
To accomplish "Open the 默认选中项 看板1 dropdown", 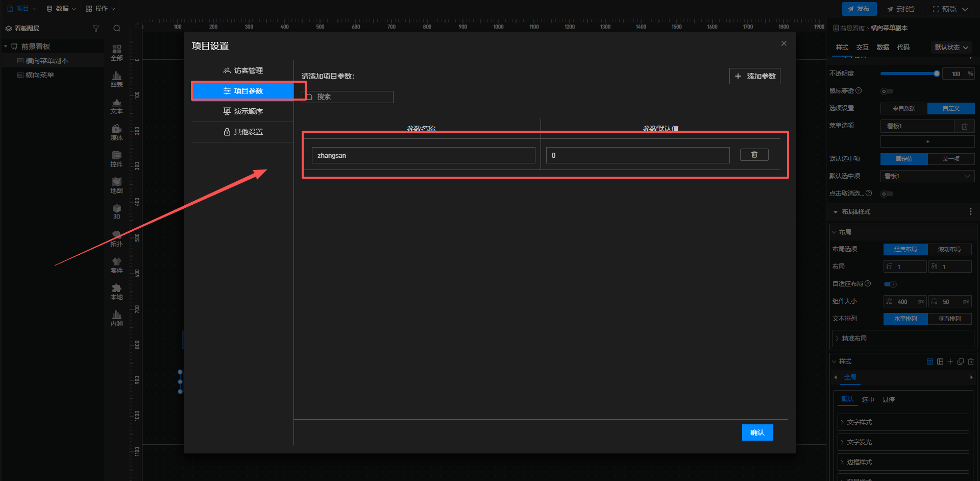I will 927,176.
